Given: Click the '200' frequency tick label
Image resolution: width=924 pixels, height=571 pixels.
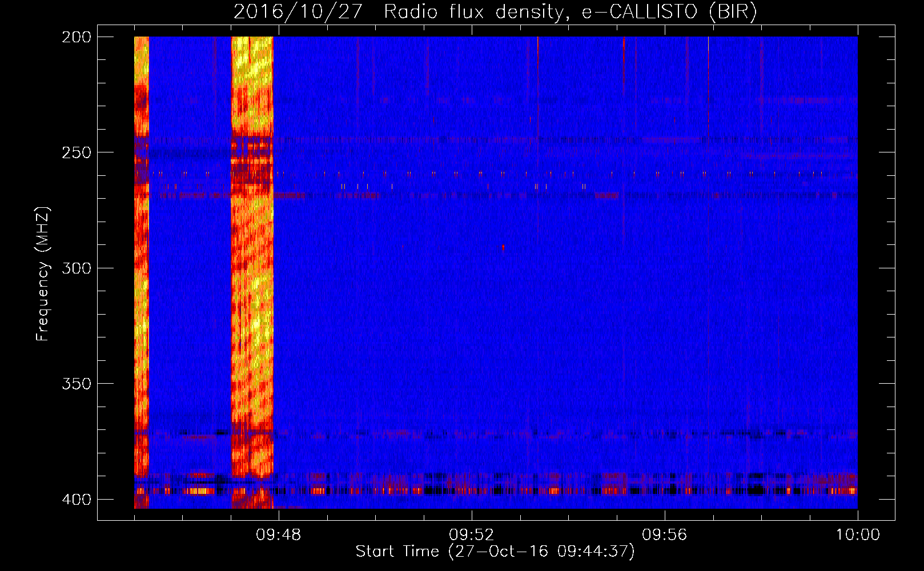Looking at the screenshot, I should pyautogui.click(x=76, y=37).
